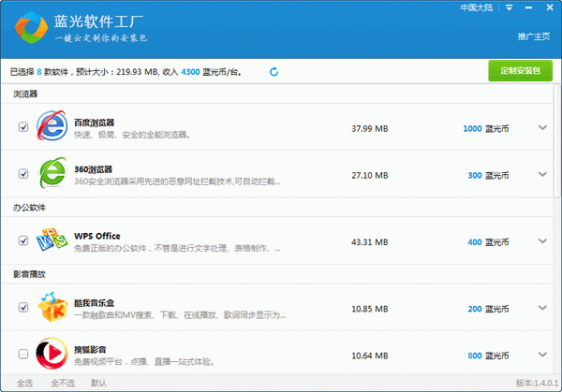The width and height of the screenshot is (562, 392).
Task: Uncheck the 百度浏览器 checkbox
Action: (x=23, y=127)
